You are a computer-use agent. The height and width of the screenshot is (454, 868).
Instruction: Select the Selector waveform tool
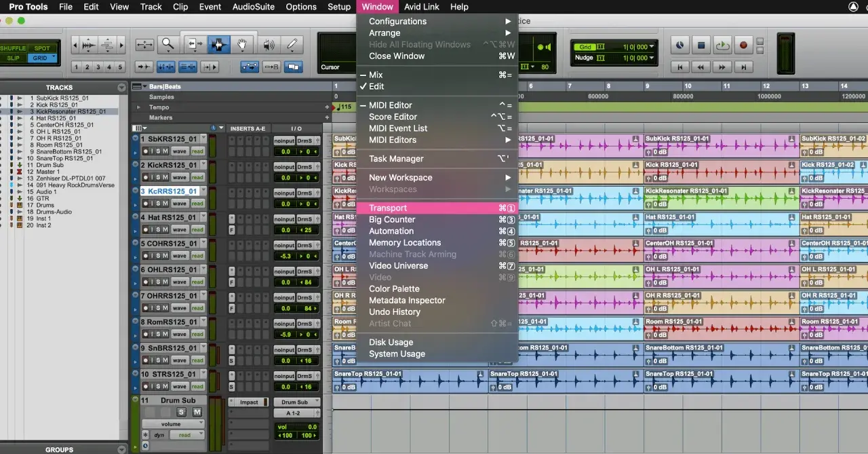click(218, 44)
